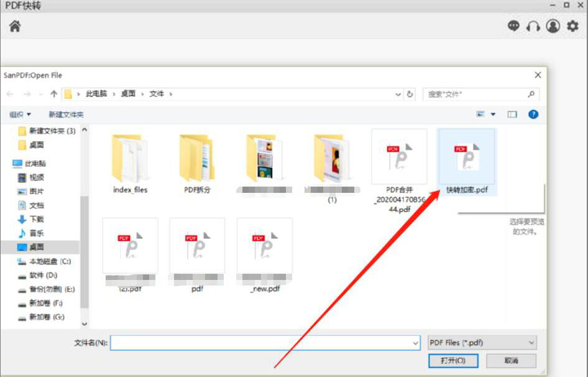The image size is (588, 377).
Task: Go forward with the right arrow
Action: click(27, 94)
